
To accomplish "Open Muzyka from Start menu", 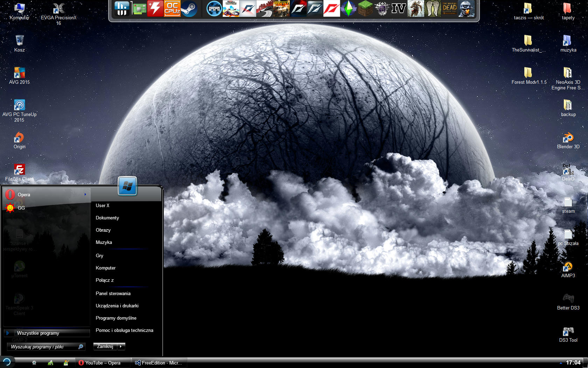I will (104, 242).
